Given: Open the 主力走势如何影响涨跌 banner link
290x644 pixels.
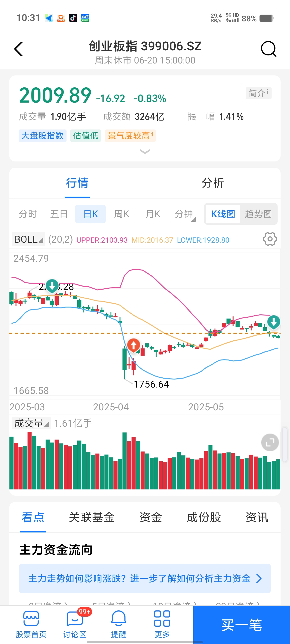Looking at the screenshot, I should [145, 578].
